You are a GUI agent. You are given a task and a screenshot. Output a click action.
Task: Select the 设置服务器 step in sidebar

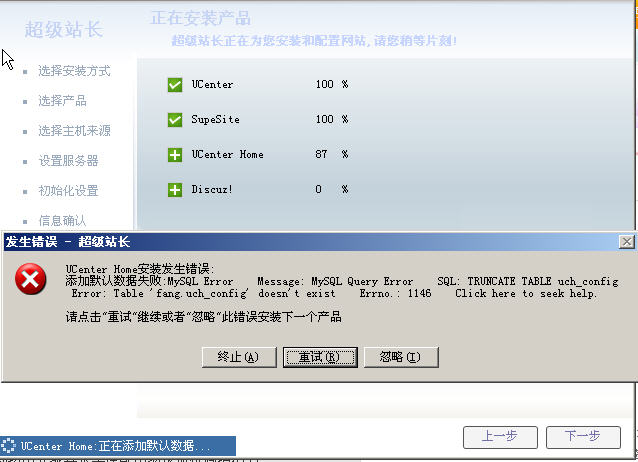point(68,161)
